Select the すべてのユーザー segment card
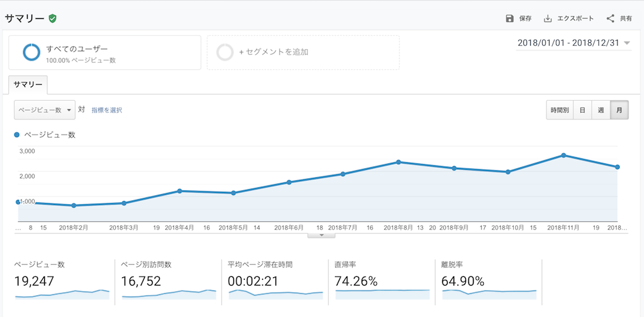The width and height of the screenshot is (644, 317). click(x=105, y=52)
